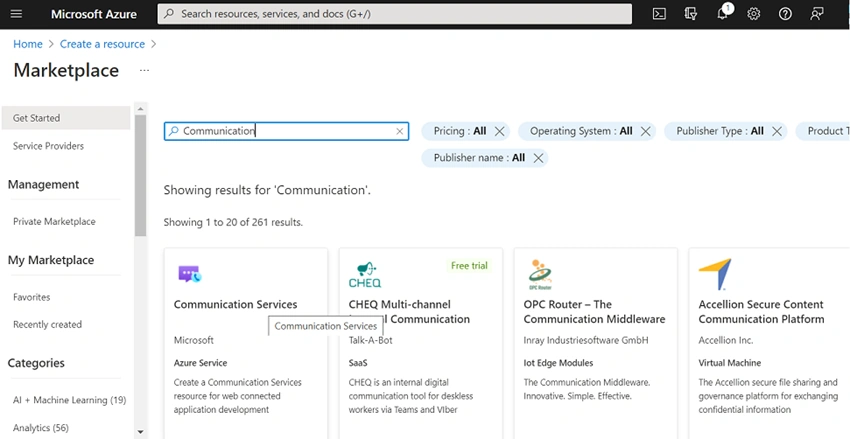Image resolution: width=850 pixels, height=439 pixels.
Task: Go to Home breadcrumb
Action: pyautogui.click(x=28, y=44)
